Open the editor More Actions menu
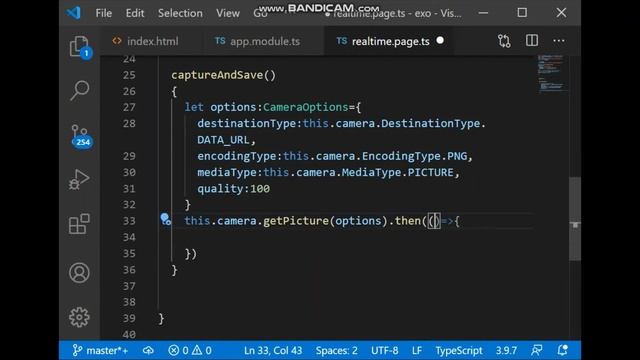640x360 pixels. point(559,40)
